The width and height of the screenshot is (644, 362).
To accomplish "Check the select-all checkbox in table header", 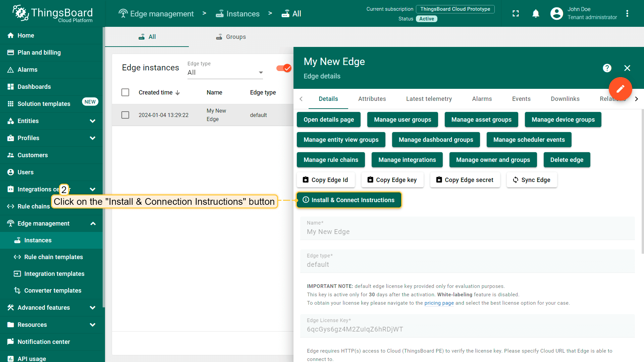I will pyautogui.click(x=125, y=92).
